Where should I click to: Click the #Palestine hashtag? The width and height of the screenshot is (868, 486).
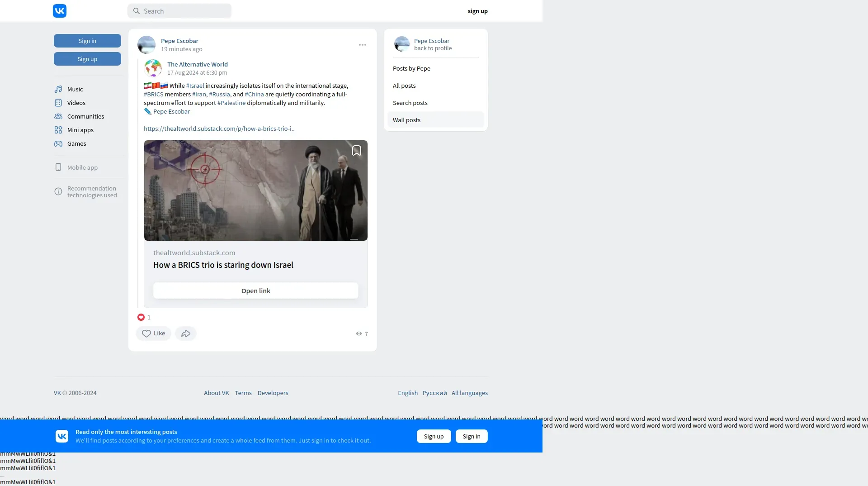click(231, 103)
